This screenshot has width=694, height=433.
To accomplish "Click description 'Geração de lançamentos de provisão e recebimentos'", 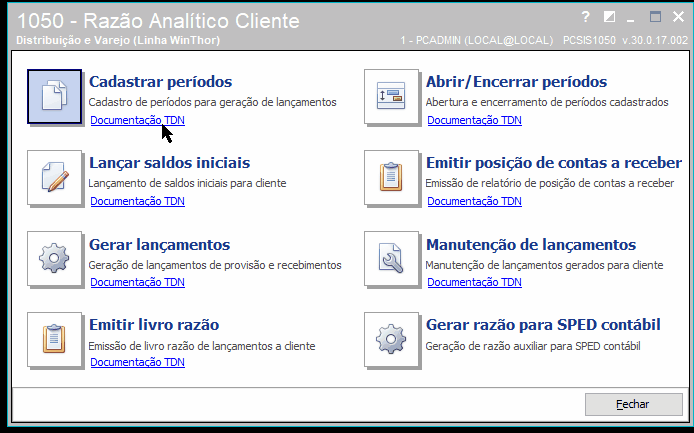I will 215,265.
